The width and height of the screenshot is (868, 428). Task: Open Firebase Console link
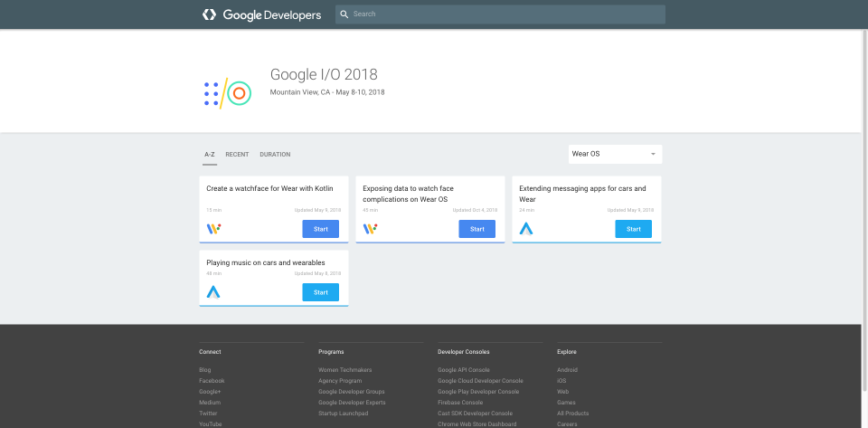460,403
